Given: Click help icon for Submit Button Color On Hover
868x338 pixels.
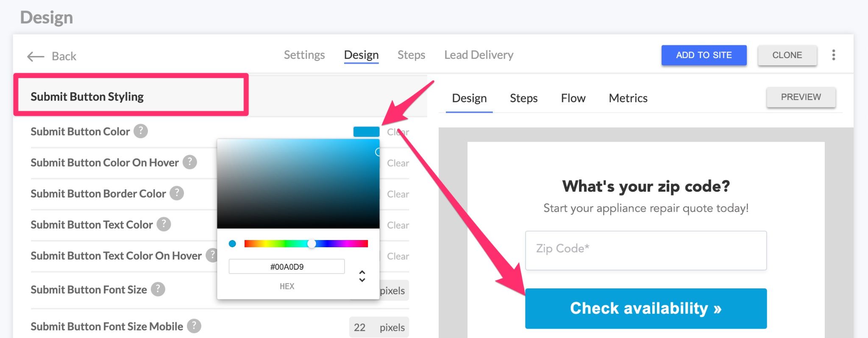Looking at the screenshot, I should click(x=190, y=162).
